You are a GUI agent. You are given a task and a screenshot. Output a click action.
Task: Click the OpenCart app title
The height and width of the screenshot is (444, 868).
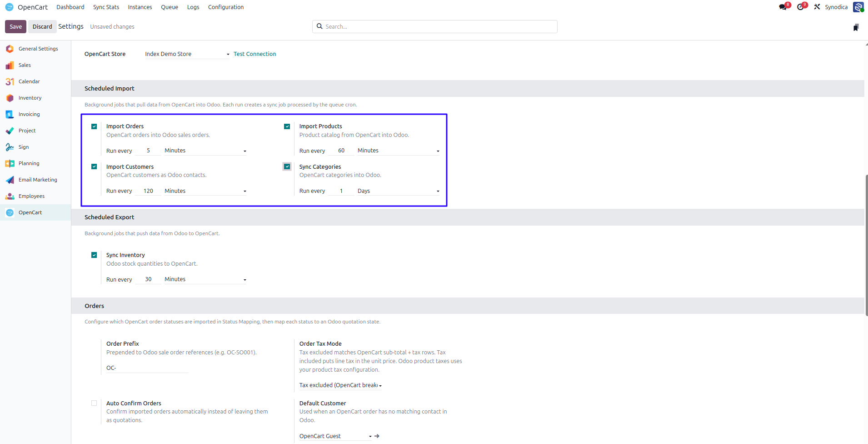tap(33, 7)
